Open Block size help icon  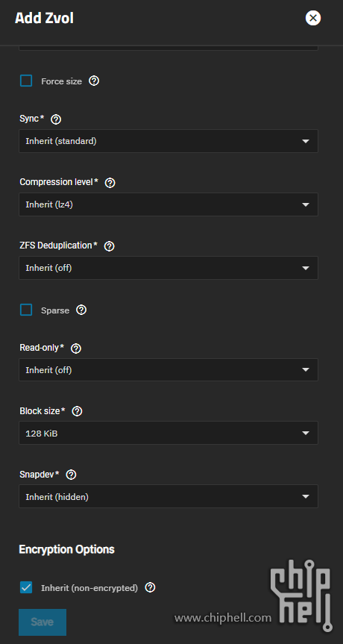pyautogui.click(x=77, y=411)
